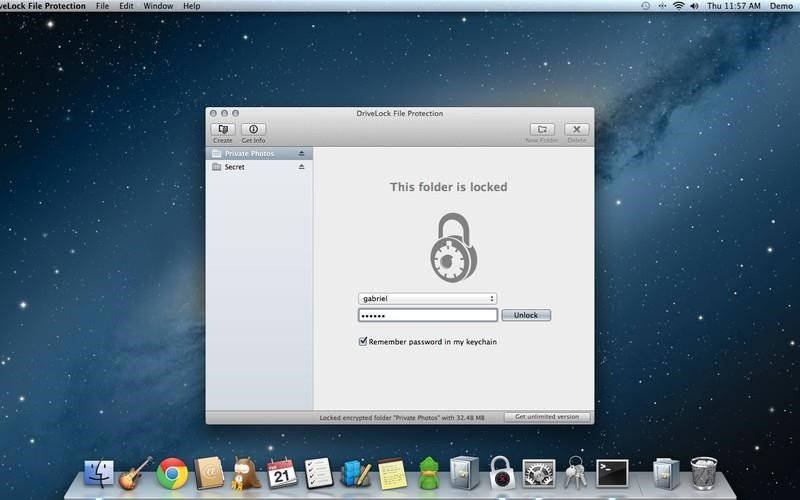Select the Secret folder in sidebar
800x500 pixels.
click(x=259, y=167)
